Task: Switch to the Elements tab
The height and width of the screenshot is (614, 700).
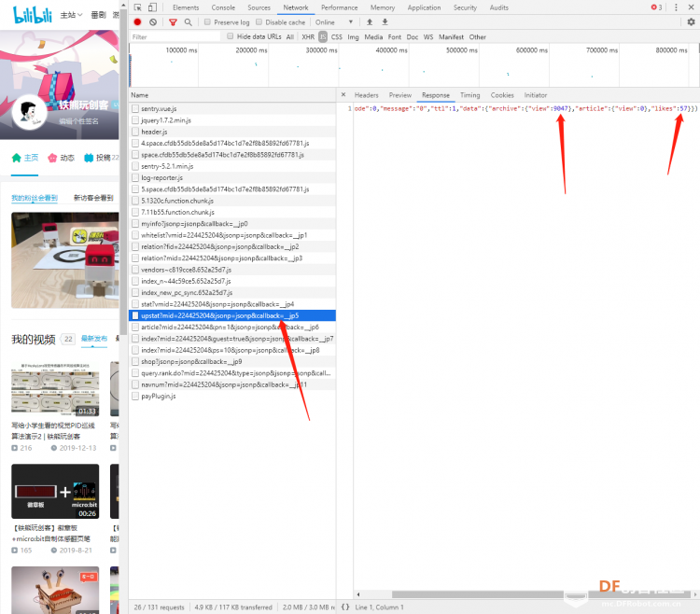Action: point(186,7)
